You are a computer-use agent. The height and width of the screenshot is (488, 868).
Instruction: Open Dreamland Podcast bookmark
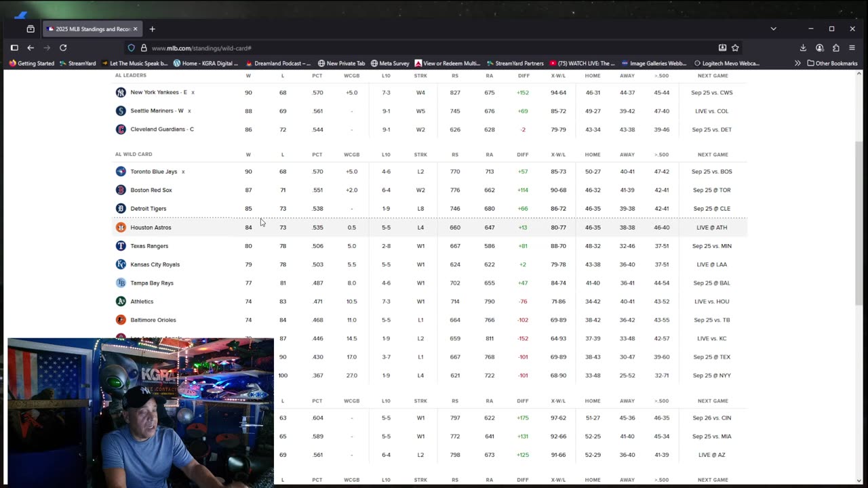tap(277, 64)
